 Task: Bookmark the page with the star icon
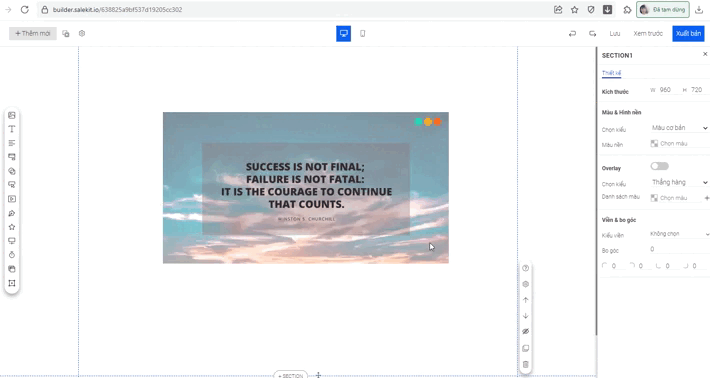tap(575, 10)
